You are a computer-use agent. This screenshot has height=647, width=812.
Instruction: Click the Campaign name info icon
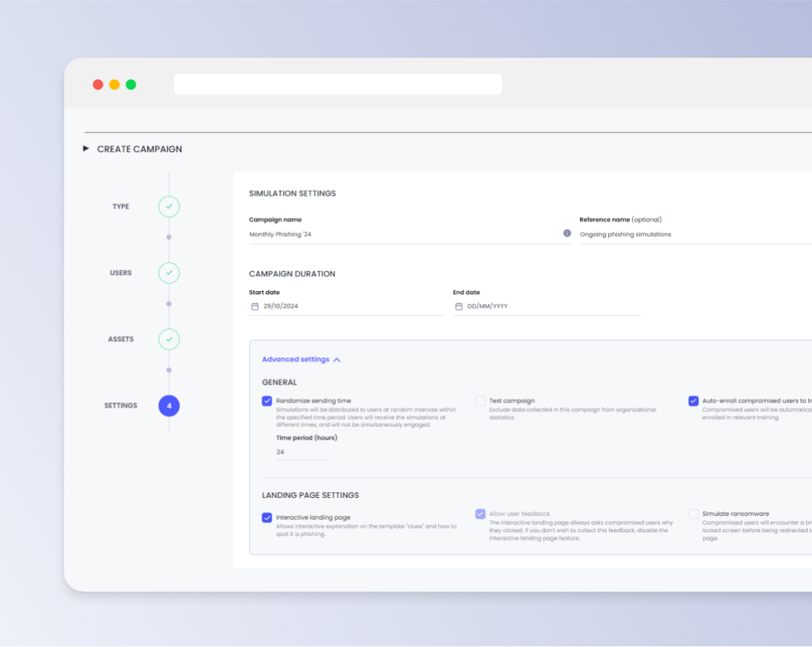(x=567, y=233)
